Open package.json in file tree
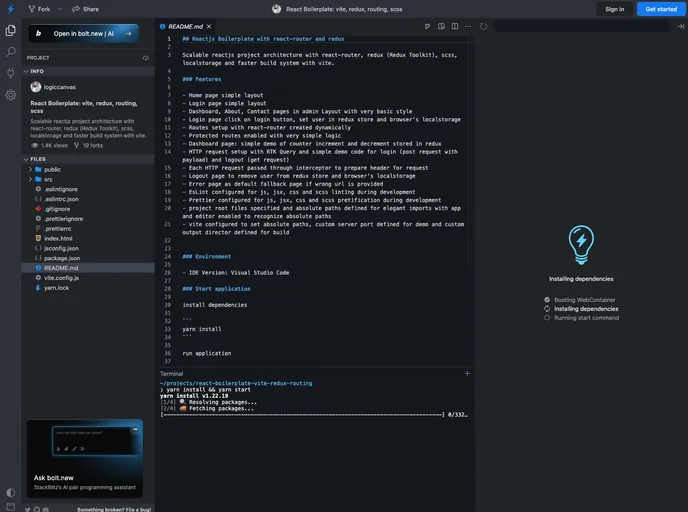Viewport: 688px width, 512px height. (x=61, y=258)
